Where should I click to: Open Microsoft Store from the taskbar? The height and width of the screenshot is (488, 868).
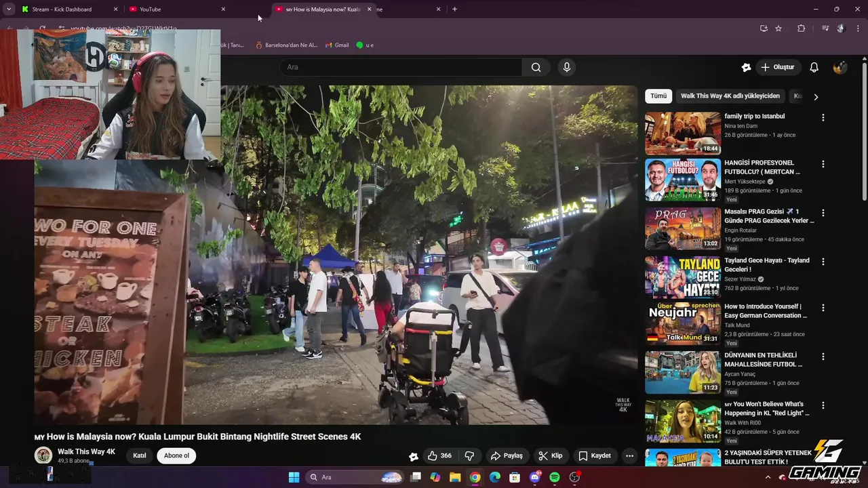pyautogui.click(x=515, y=477)
